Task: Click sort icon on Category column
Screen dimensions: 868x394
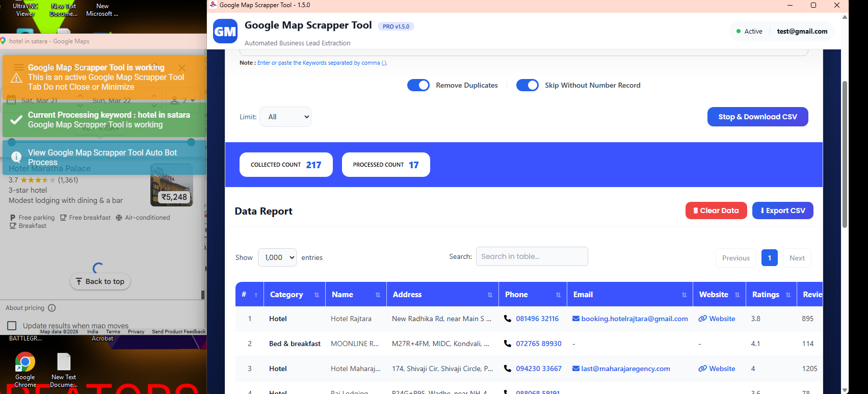Action: tap(317, 295)
